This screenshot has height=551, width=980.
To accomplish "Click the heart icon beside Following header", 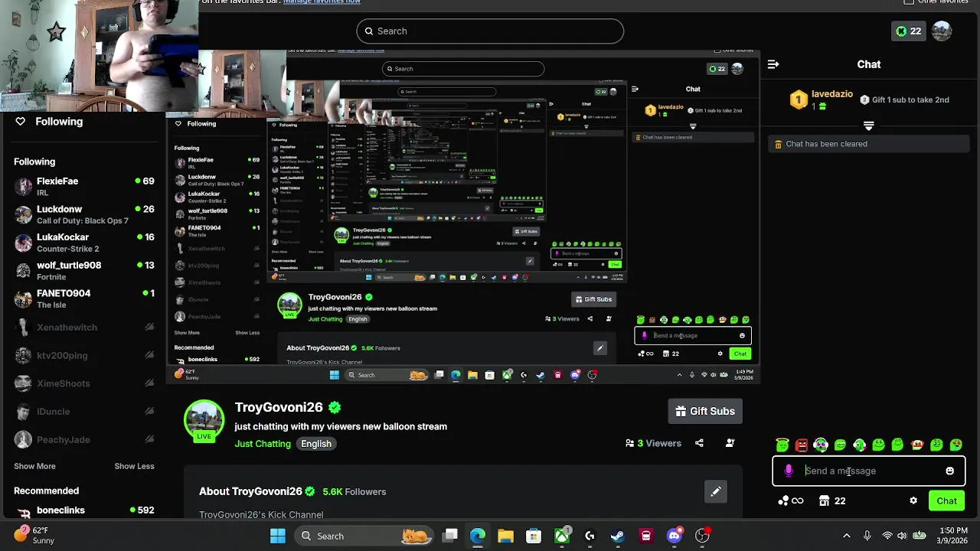I will click(x=21, y=122).
